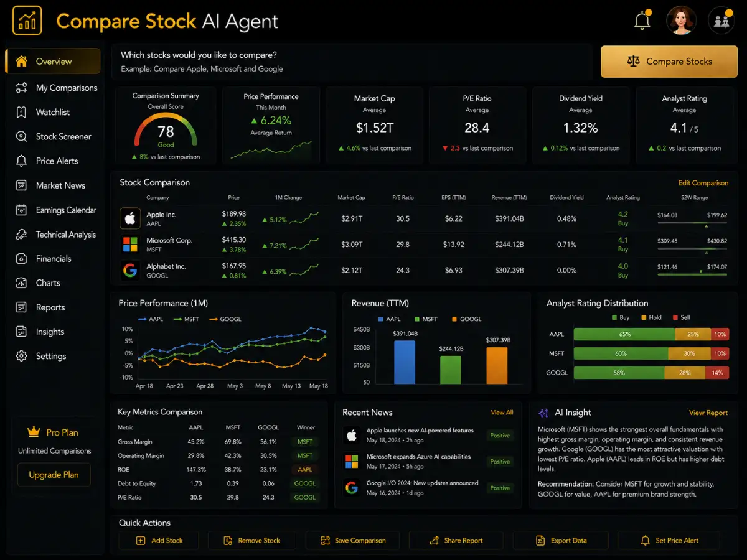Open the Financials menu item

point(52,258)
